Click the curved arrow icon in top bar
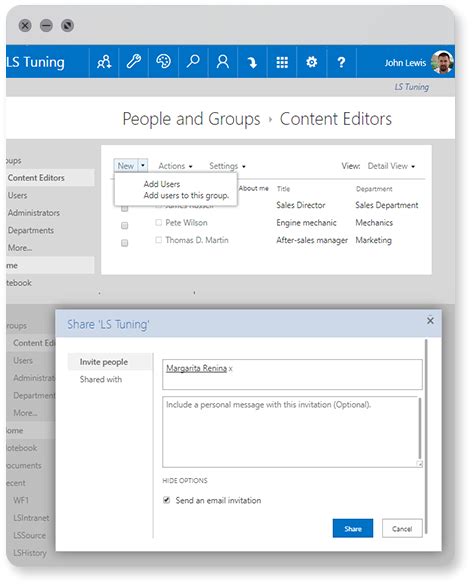472x585 pixels. 252,62
